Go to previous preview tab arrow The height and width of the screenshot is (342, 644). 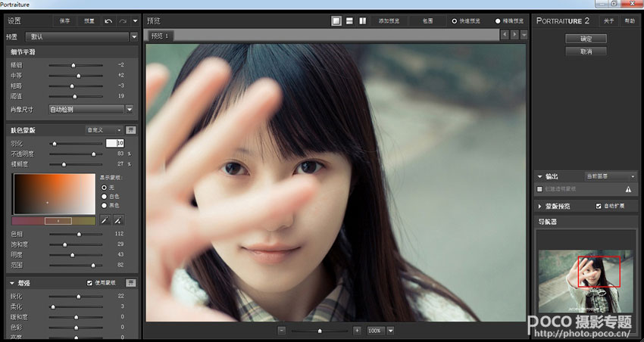click(x=505, y=35)
